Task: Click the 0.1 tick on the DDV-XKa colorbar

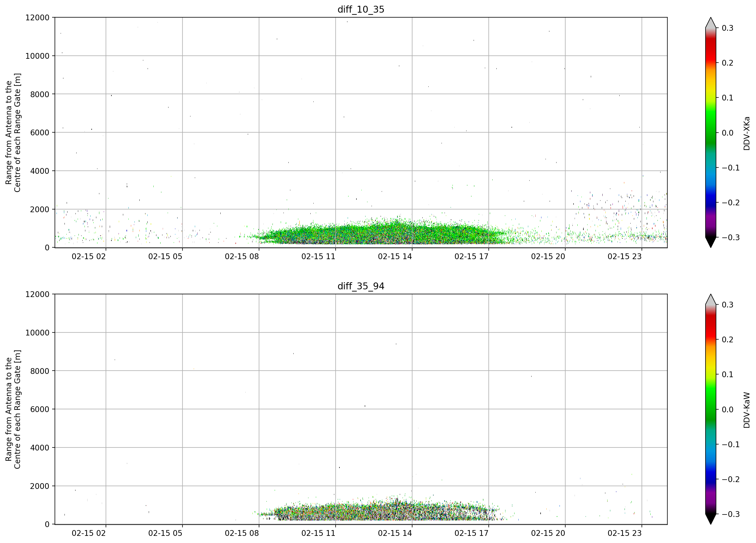Action: pos(728,98)
